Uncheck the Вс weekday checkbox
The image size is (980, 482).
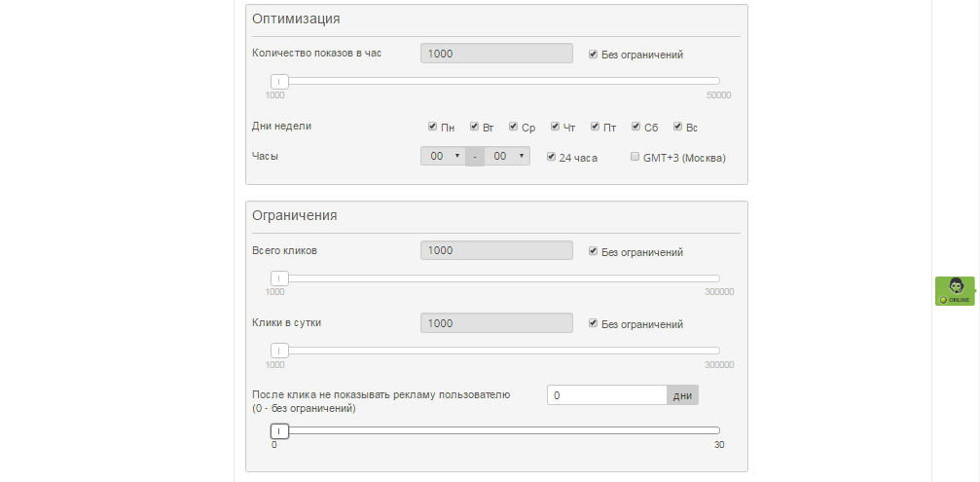pyautogui.click(x=677, y=127)
